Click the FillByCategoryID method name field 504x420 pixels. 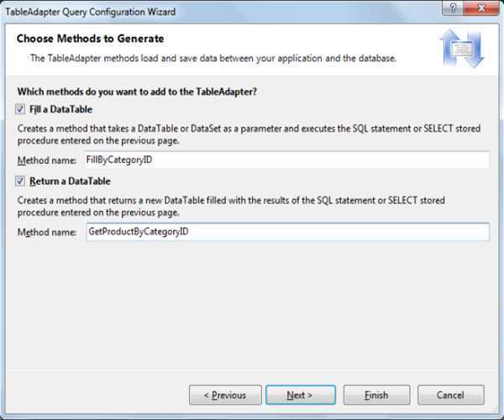click(x=286, y=160)
